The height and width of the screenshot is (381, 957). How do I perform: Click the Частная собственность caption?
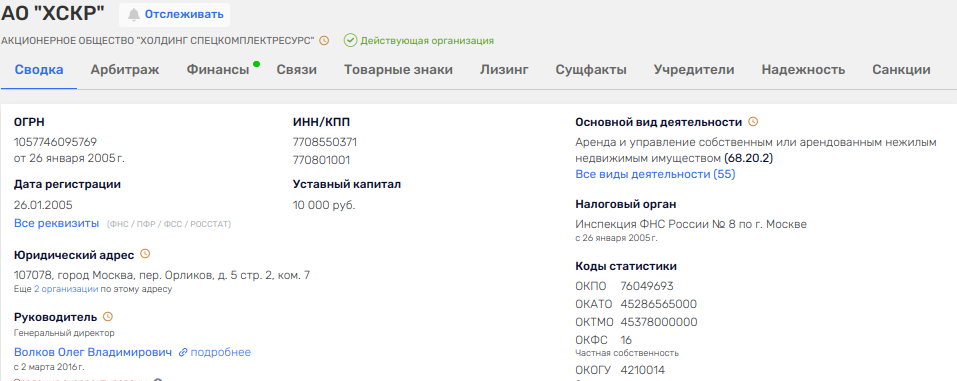[x=627, y=353]
